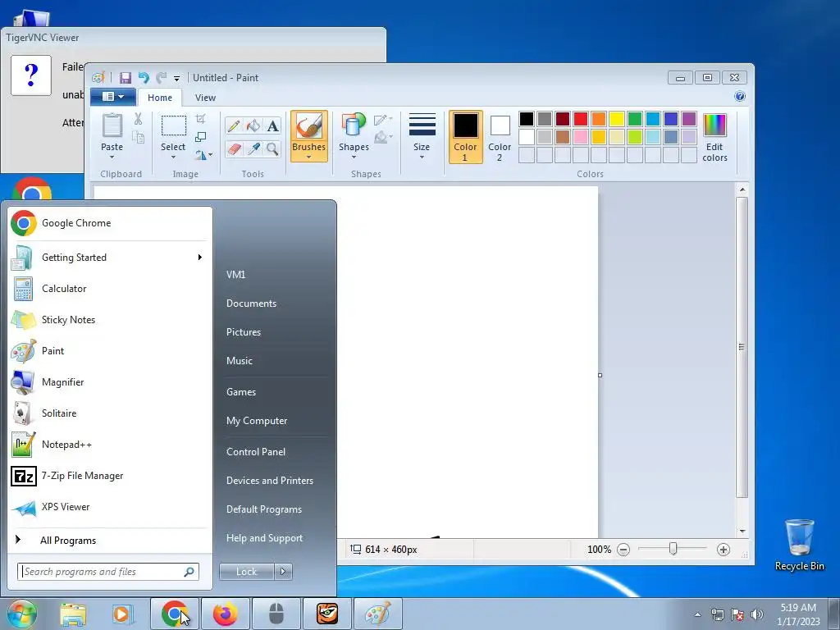
Task: Click the Crop icon in Image group
Action: [200, 119]
